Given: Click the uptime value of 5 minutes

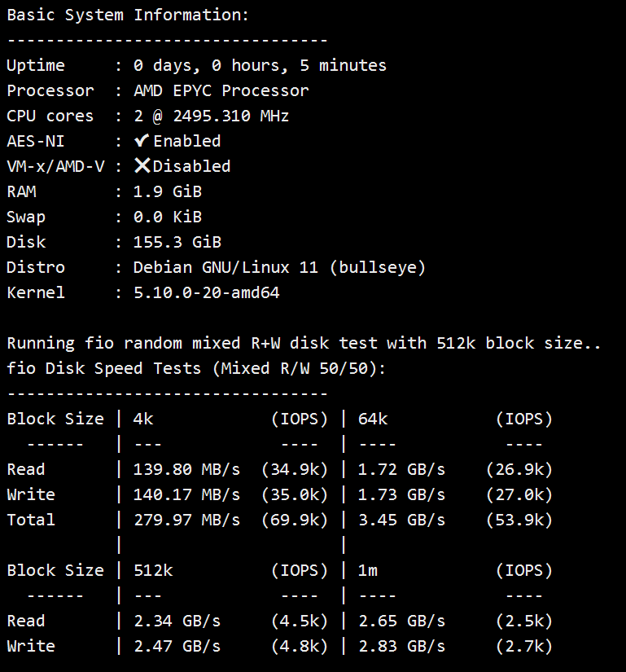Looking at the screenshot, I should click(343, 66).
